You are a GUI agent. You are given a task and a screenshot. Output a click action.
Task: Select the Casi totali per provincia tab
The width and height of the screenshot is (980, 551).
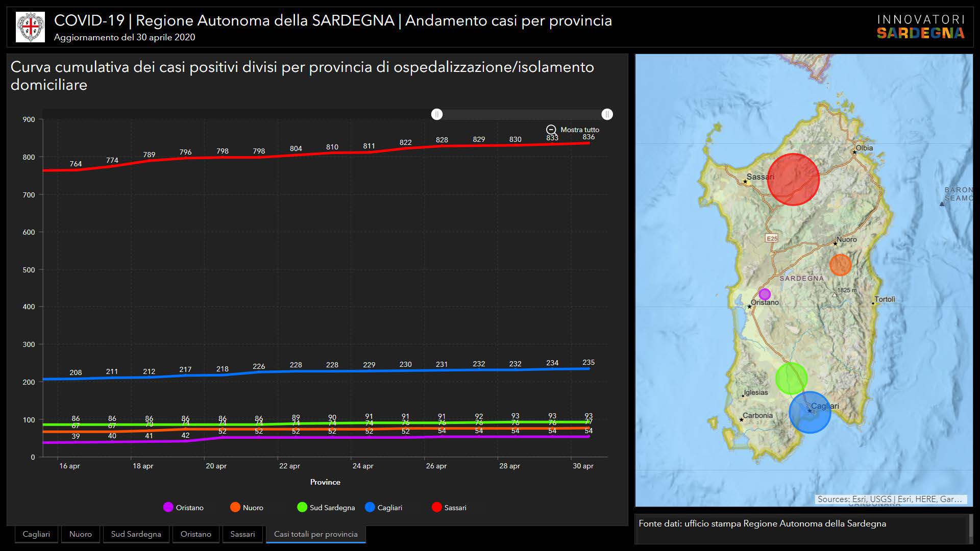tap(315, 534)
